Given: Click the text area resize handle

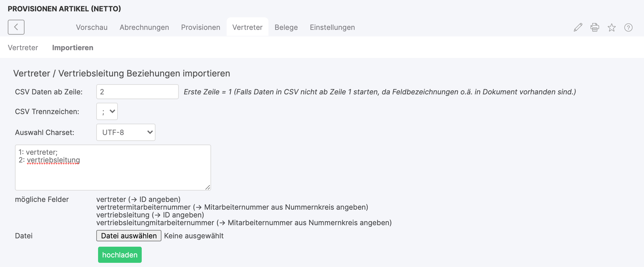Looking at the screenshot, I should (208, 187).
